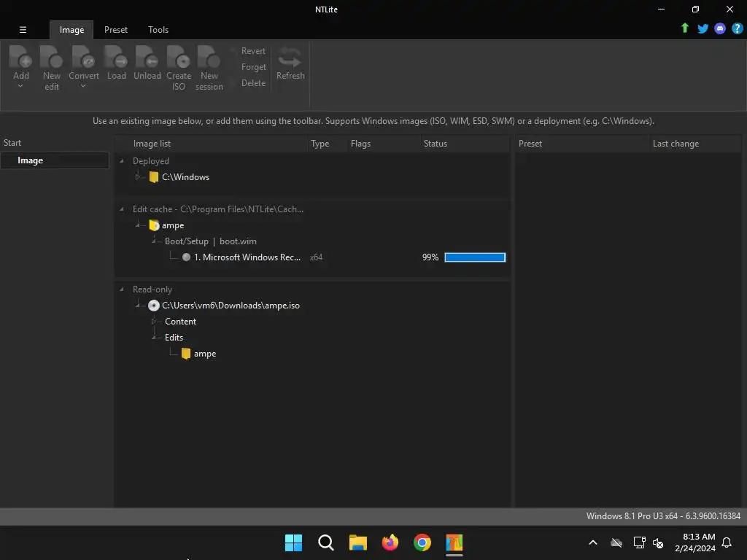Click the Forget button
Viewport: 747px width, 560px height.
[253, 67]
